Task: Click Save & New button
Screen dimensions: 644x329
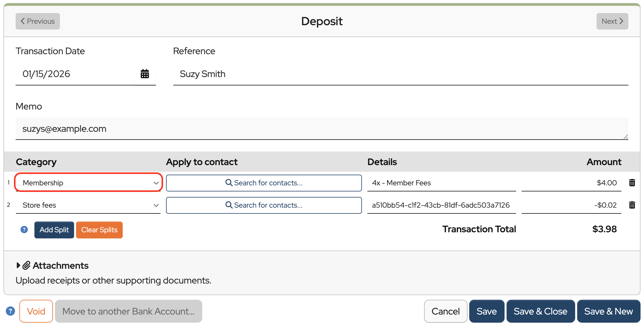Action: (x=608, y=311)
